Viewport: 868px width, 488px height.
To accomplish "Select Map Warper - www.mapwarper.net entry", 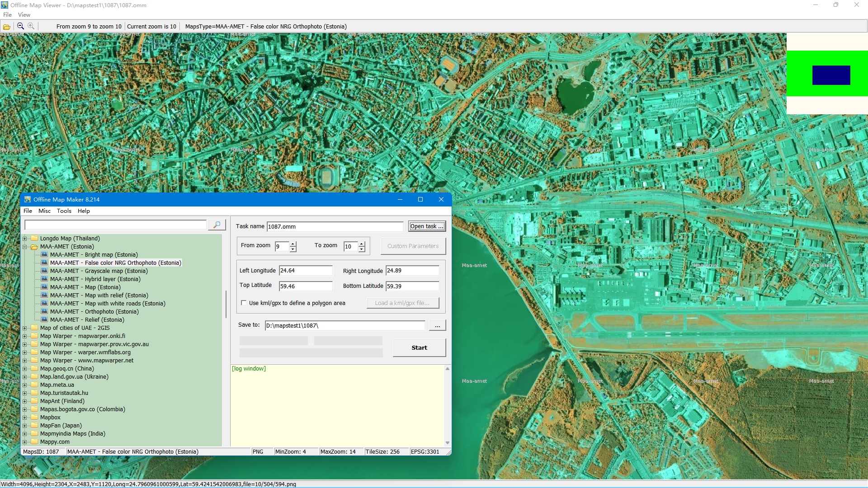I will click(87, 361).
